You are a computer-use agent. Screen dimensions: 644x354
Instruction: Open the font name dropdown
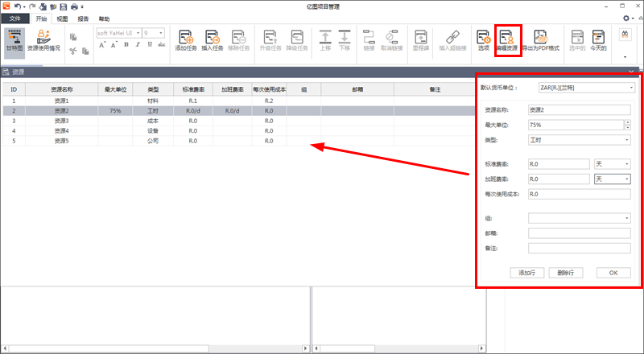coord(138,33)
